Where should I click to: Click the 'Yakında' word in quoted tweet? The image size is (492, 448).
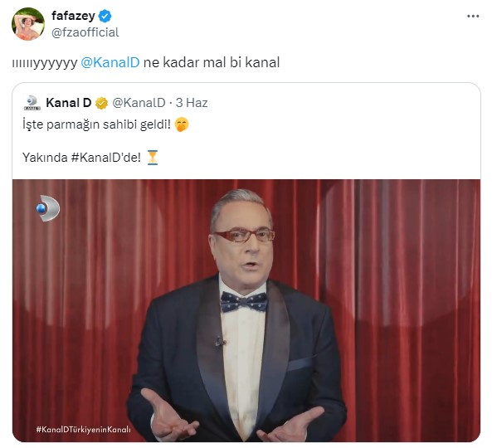pos(45,158)
